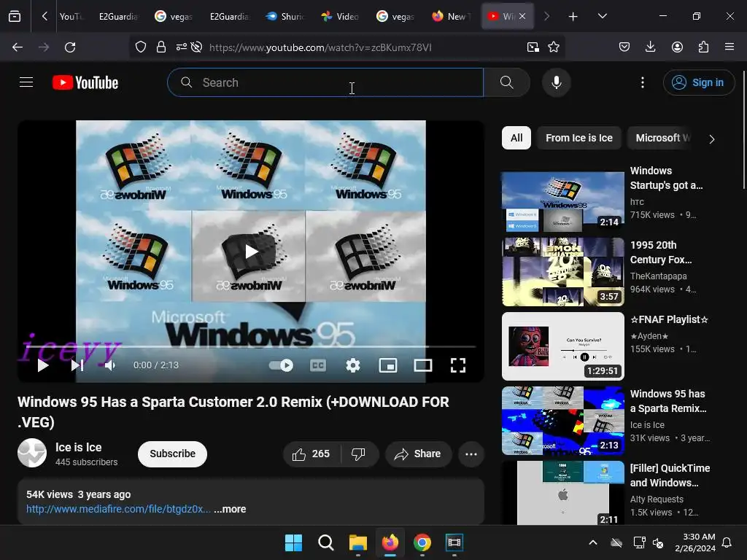Screen dimensions: 747x560
Task: Open File Explorer from taskbar
Action: tap(357, 542)
